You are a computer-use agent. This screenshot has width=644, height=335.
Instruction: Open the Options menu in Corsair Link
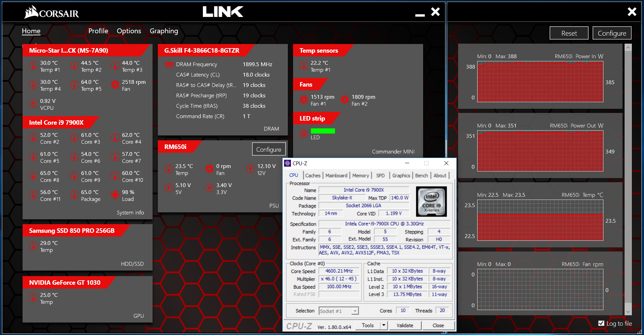click(x=129, y=31)
